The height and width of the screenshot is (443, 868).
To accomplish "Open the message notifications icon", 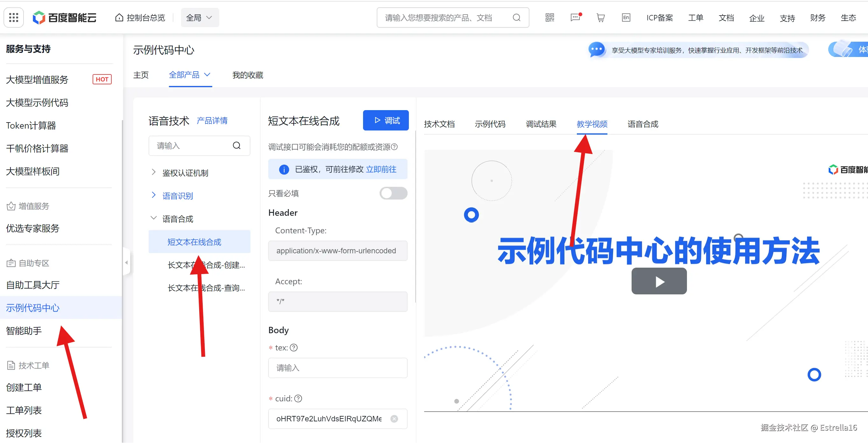I will coord(575,18).
